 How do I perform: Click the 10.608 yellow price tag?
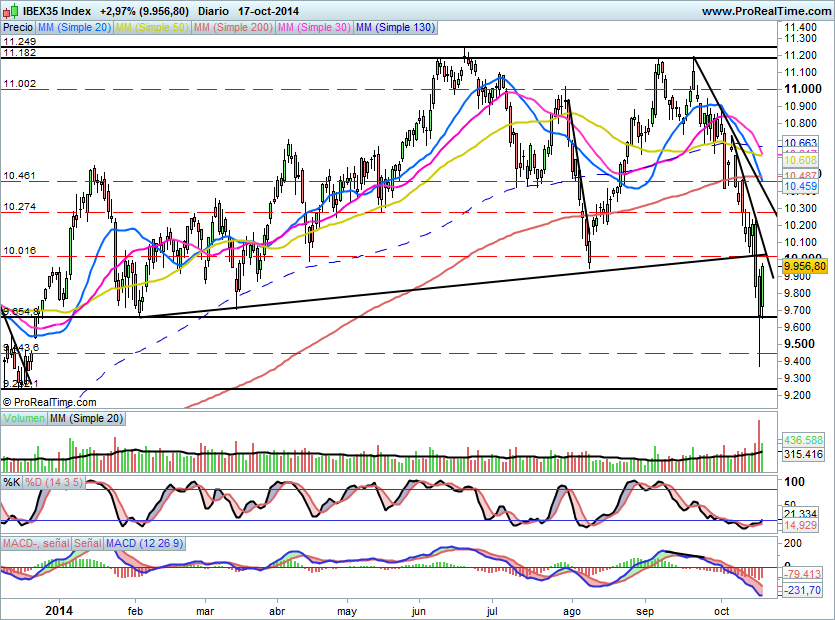click(800, 160)
